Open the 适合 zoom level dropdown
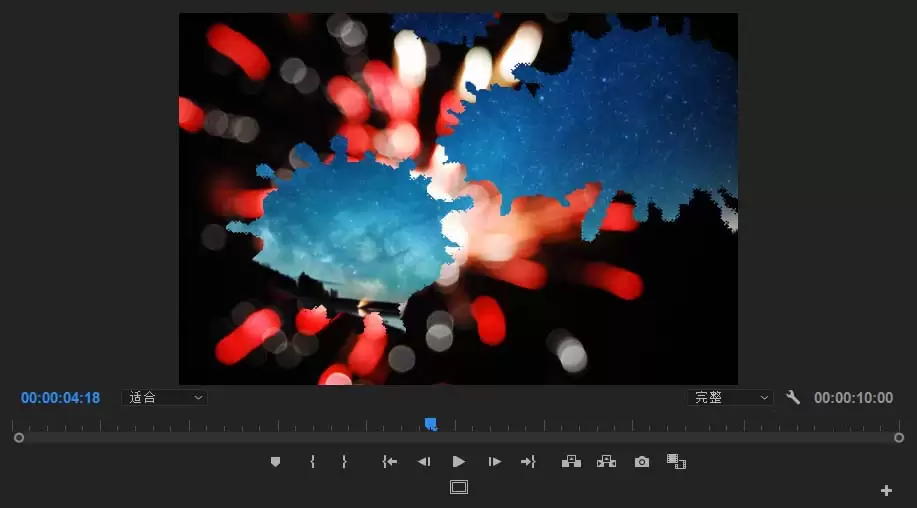 point(165,398)
